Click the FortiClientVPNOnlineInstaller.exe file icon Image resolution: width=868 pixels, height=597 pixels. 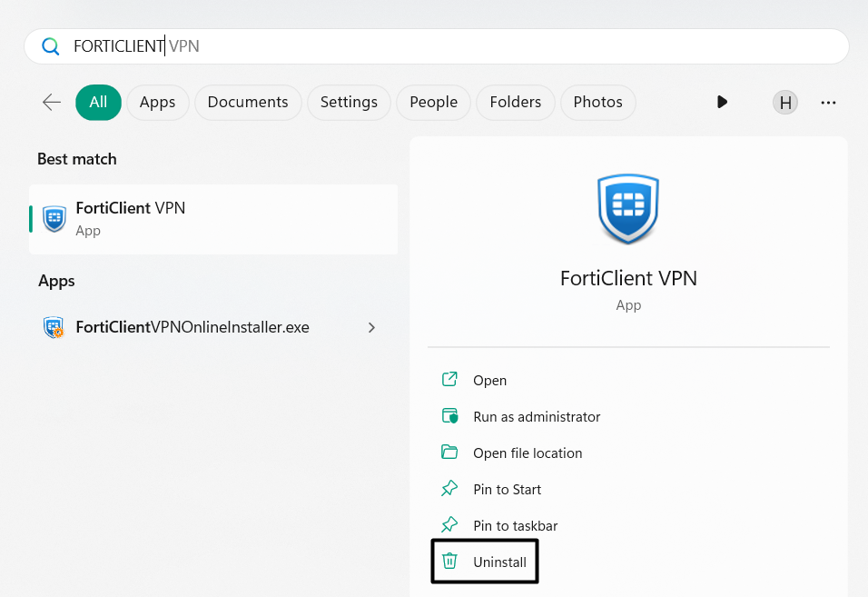point(54,327)
